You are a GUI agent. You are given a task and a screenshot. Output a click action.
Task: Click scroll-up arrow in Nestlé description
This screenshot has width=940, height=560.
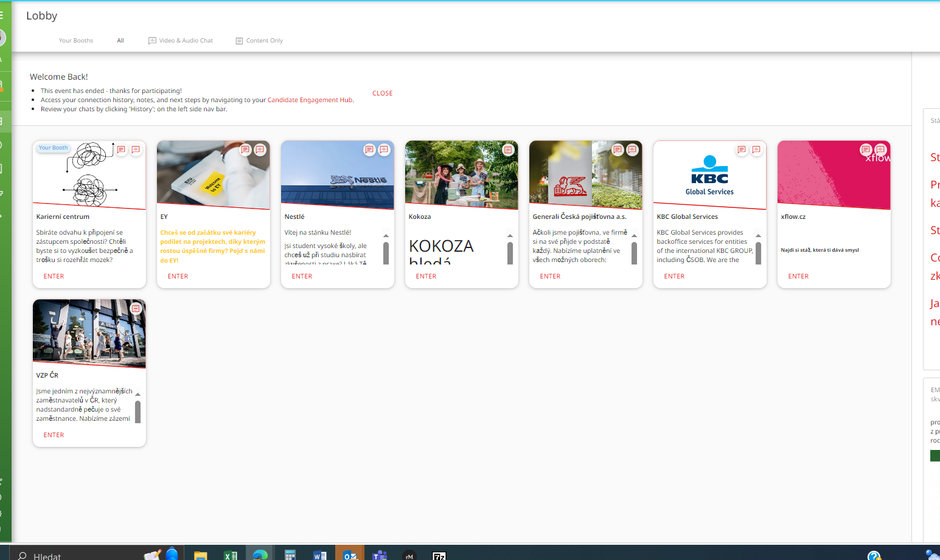(x=386, y=235)
